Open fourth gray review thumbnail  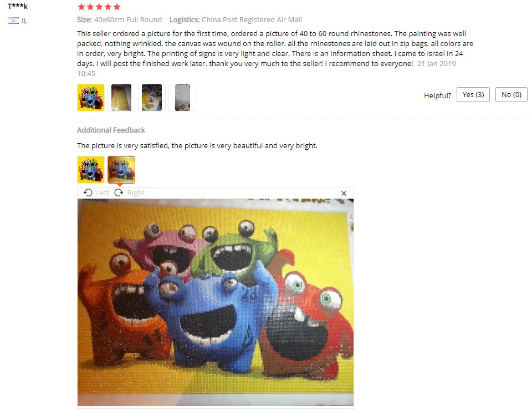tap(182, 98)
